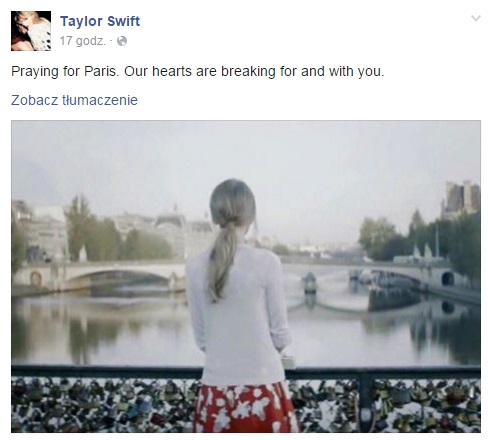This screenshot has width=488, height=440.
Task: Open Taylor Swift's profile picture
Action: (31, 31)
